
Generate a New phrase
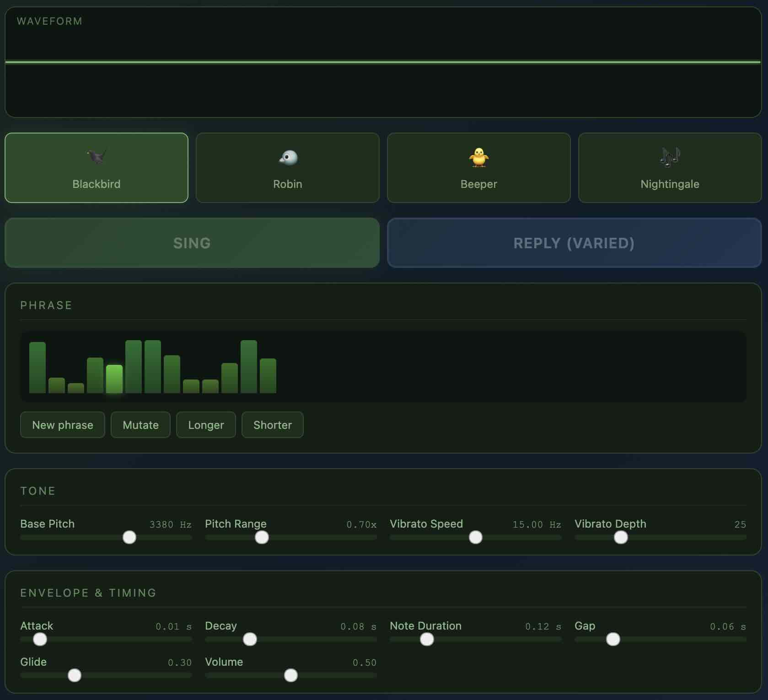coord(62,425)
